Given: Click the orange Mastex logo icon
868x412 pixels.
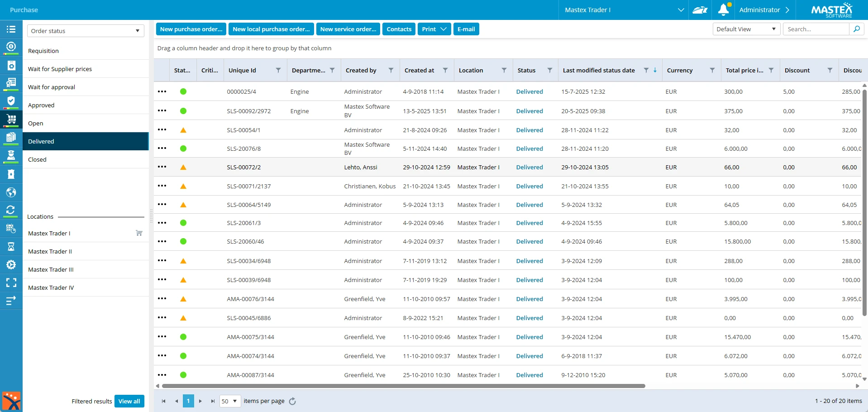Looking at the screenshot, I should click(x=11, y=401).
